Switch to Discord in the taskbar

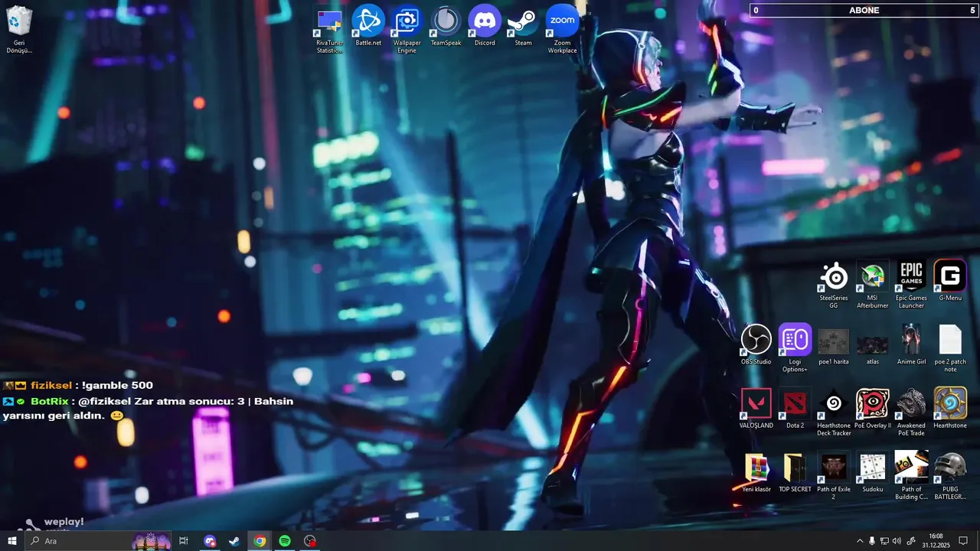210,541
